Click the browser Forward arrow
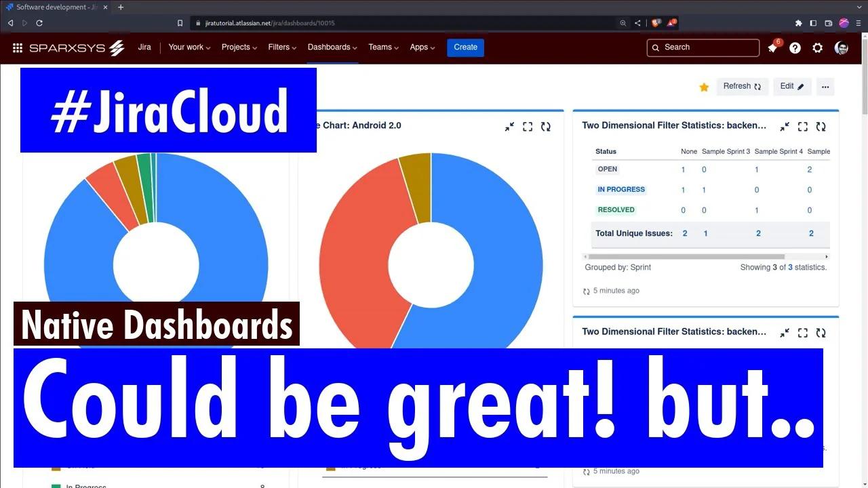 click(25, 23)
